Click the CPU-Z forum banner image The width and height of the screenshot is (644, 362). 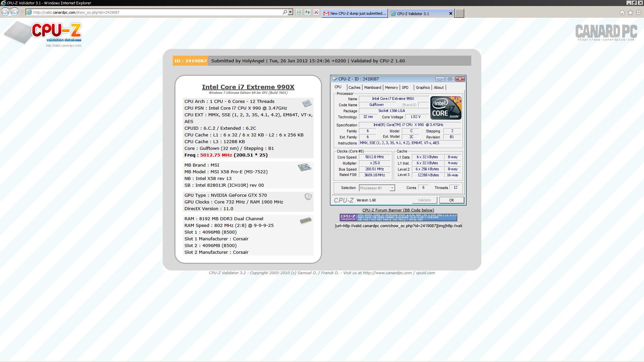[x=398, y=218]
